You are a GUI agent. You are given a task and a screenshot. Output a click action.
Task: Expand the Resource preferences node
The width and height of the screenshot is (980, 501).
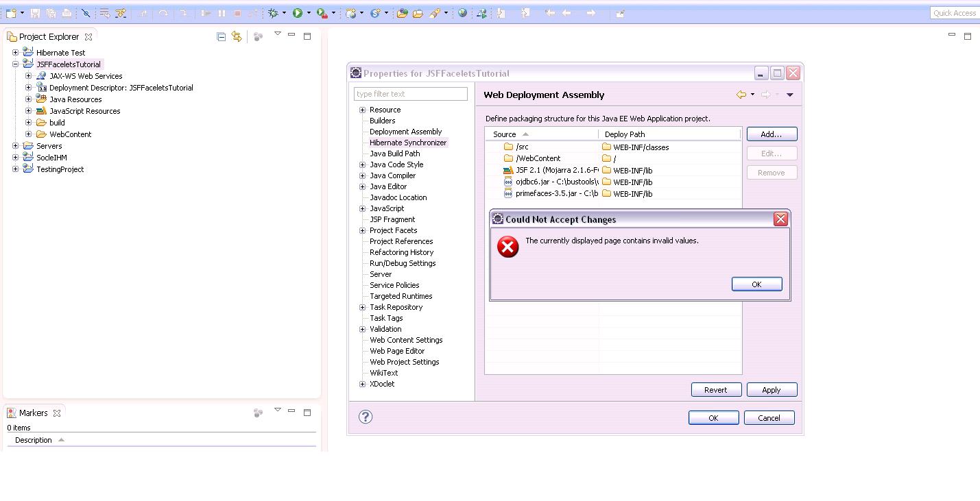(x=362, y=110)
